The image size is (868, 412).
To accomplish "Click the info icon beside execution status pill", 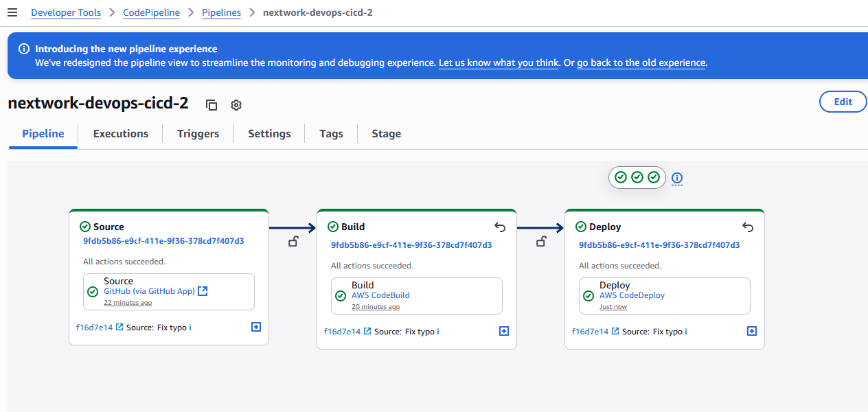I will click(x=677, y=178).
